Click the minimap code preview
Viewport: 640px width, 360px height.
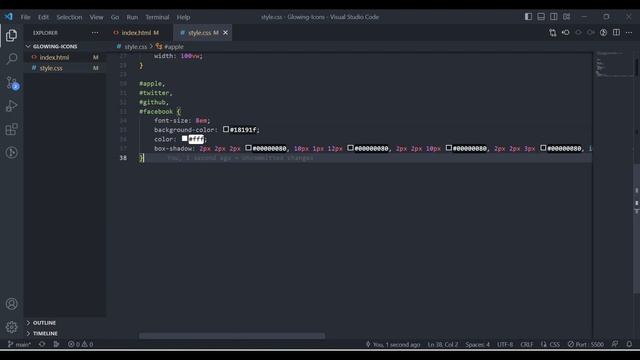pos(613,64)
